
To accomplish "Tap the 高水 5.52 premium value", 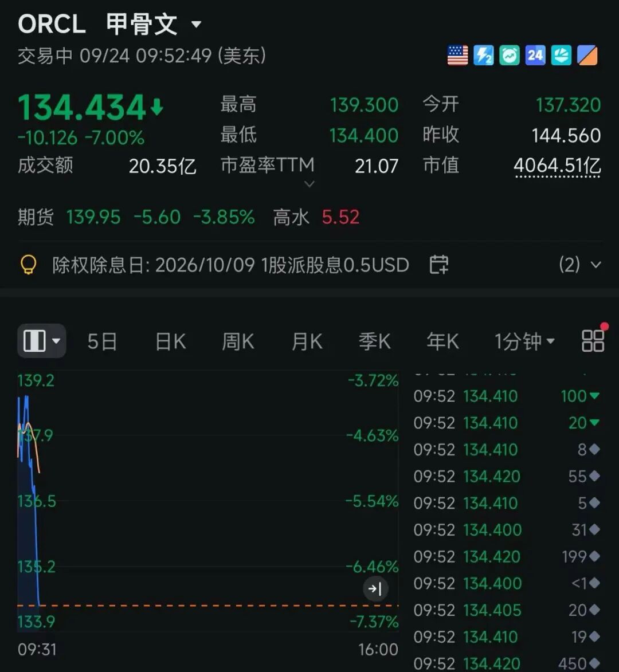I will click(x=316, y=217).
